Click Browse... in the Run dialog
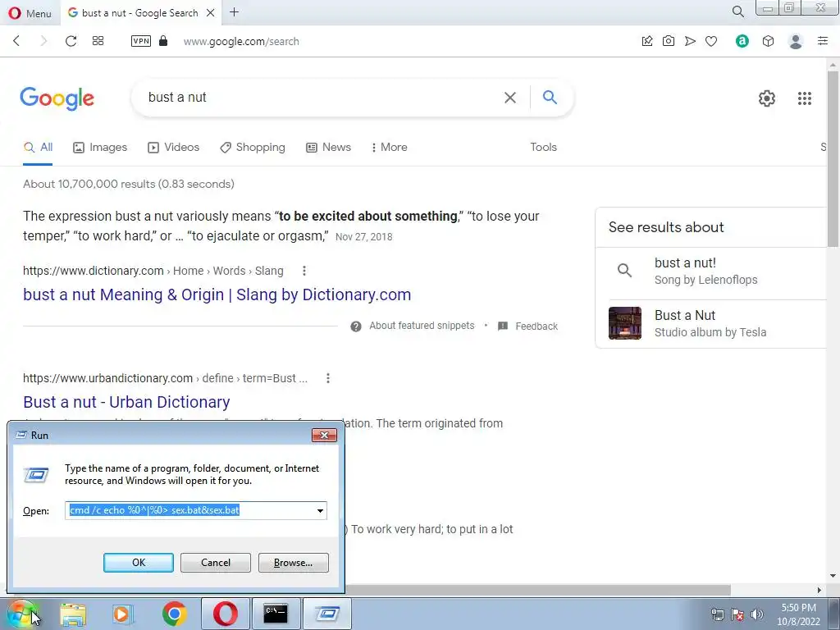 pyautogui.click(x=293, y=563)
